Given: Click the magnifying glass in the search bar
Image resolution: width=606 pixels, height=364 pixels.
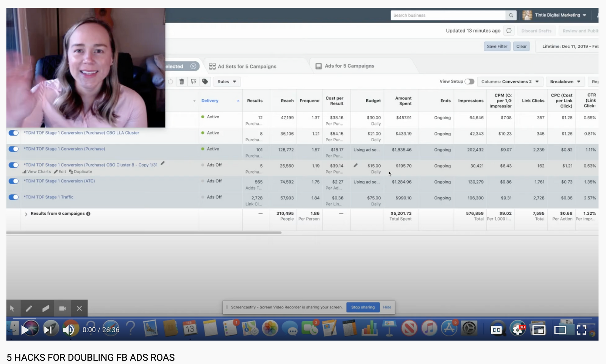Looking at the screenshot, I should [511, 15].
